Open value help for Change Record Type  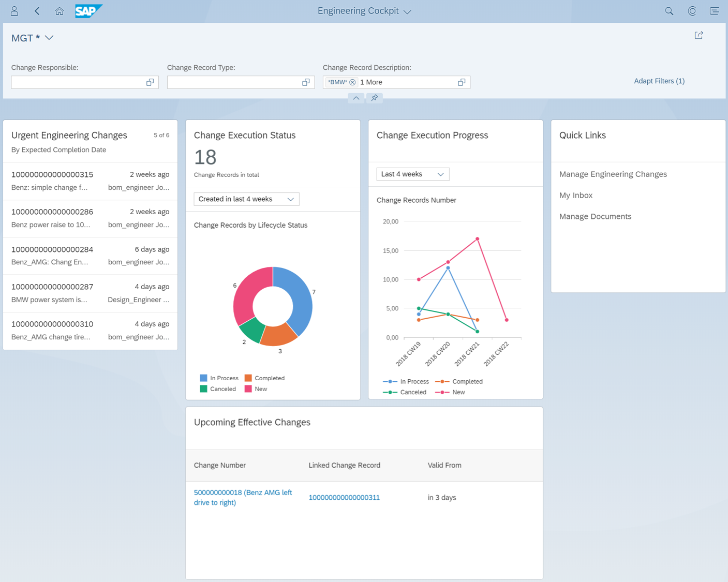pyautogui.click(x=306, y=82)
